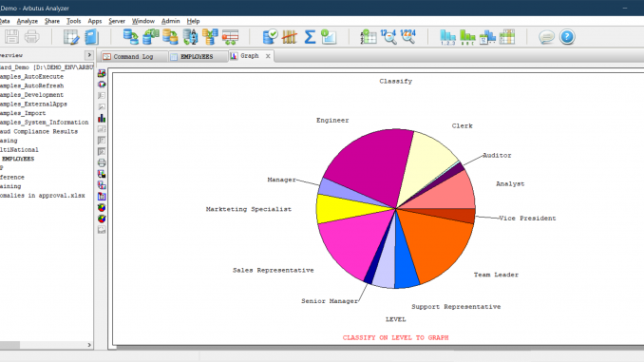Select Samples_AutoExecute in the Overview tree
Image resolution: width=644 pixels, height=362 pixels.
[x=31, y=77]
